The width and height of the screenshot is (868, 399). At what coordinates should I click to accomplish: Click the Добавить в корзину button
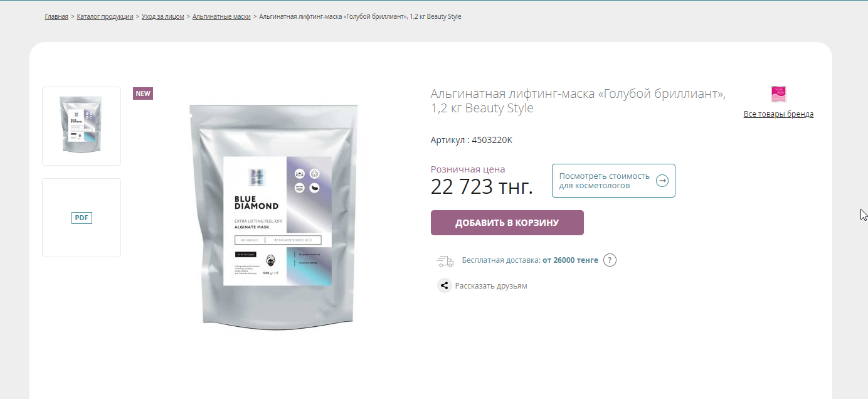[507, 223]
